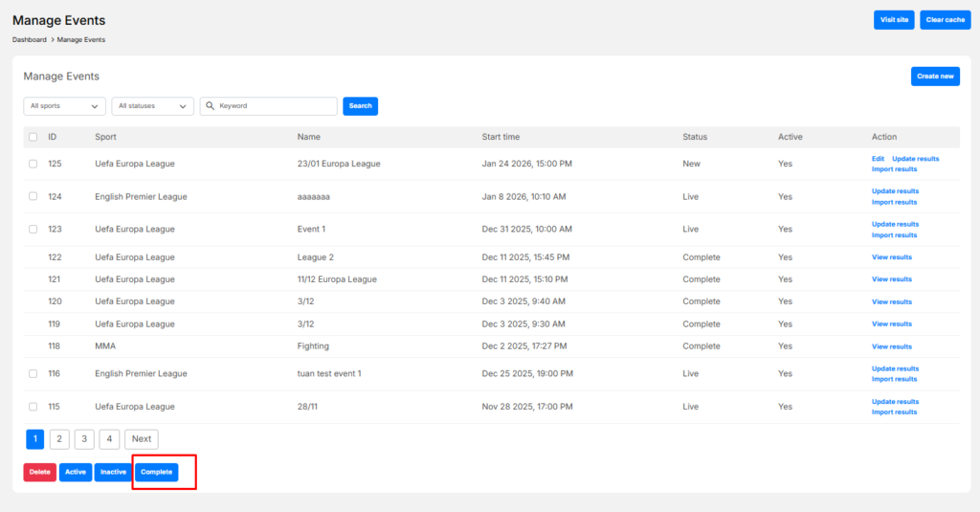Jump to page 4 of events
This screenshot has height=512, width=980.
[x=109, y=439]
